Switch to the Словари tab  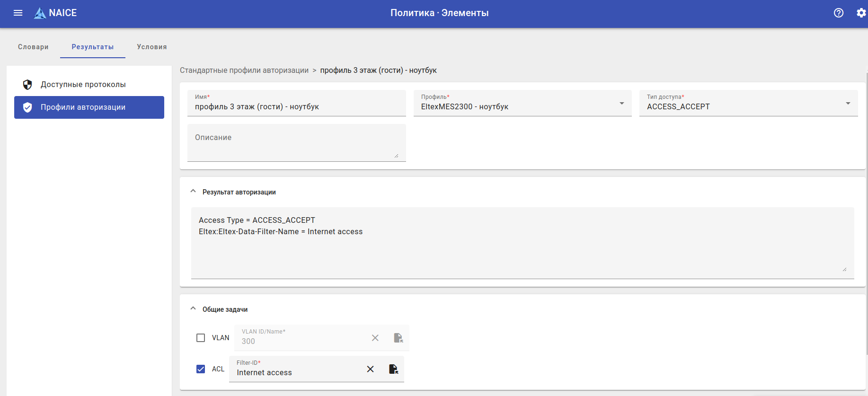[x=33, y=47]
